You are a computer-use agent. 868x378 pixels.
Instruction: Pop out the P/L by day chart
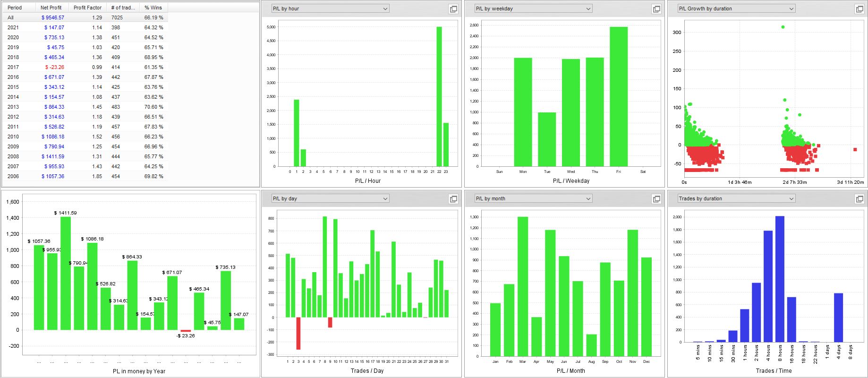click(x=453, y=199)
